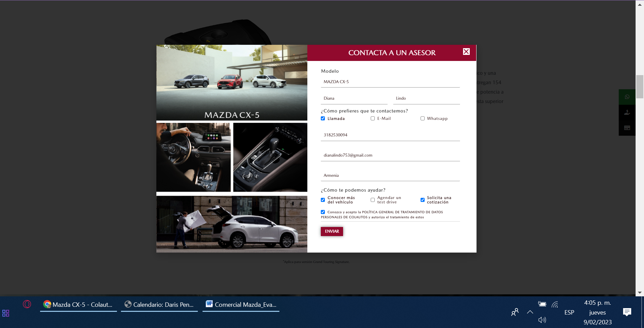Expand hidden system tray icons chevron
Screen dimensions: 644x328
530,312
